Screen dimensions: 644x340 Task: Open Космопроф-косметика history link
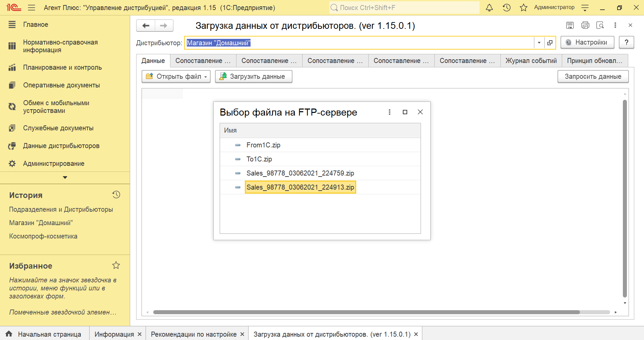click(x=43, y=236)
